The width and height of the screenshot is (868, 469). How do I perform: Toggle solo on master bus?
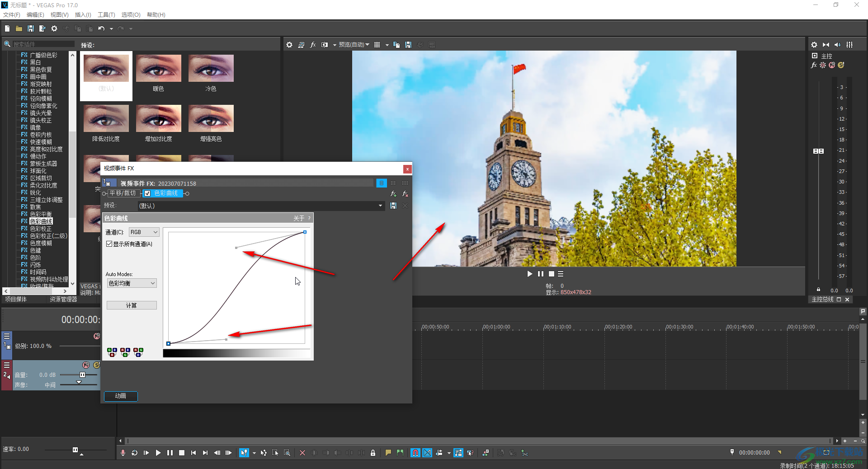click(841, 65)
